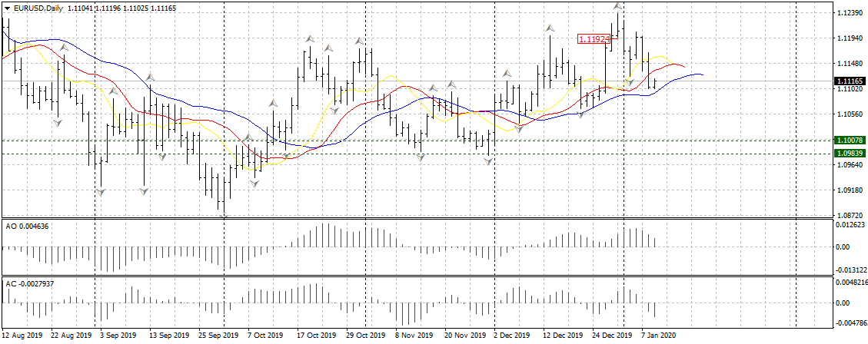868x344 pixels.
Task: Click the 2 Dec 2019 date on the time axis
Action: (x=510, y=336)
